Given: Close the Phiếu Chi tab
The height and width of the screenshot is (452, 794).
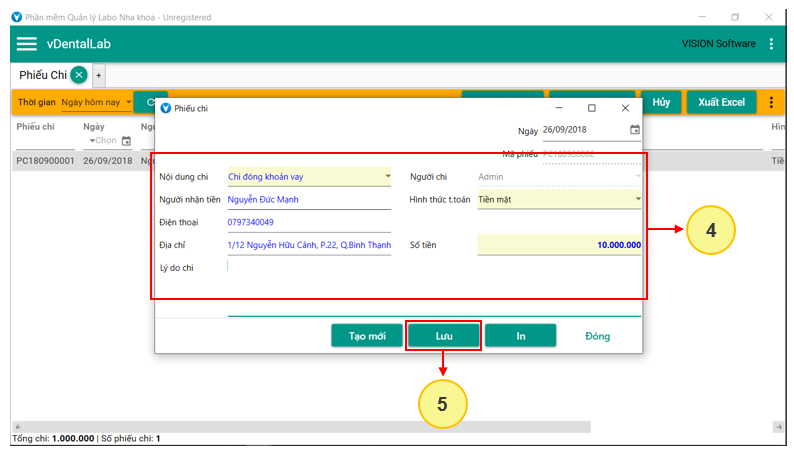Looking at the screenshot, I should [80, 75].
